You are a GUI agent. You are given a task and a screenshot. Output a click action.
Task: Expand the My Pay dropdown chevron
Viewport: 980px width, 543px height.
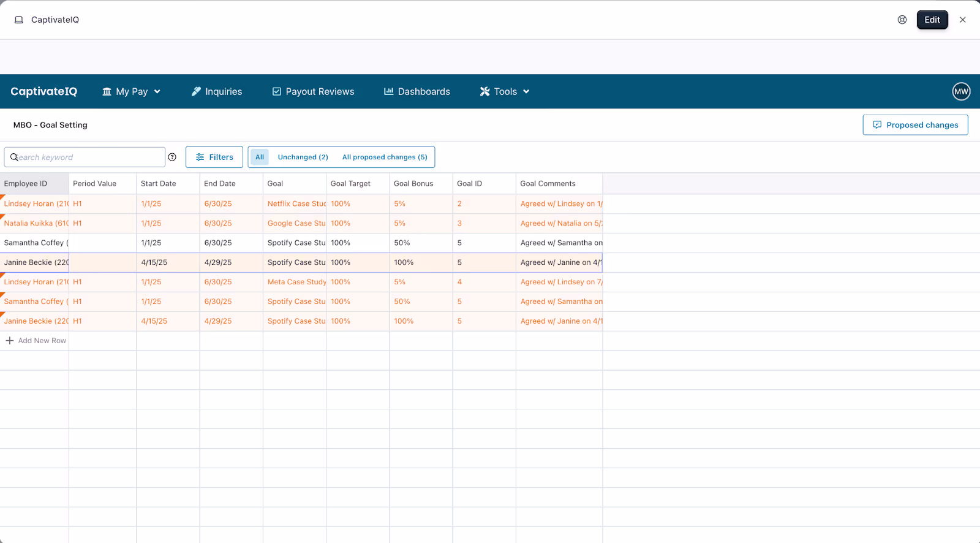pos(157,91)
